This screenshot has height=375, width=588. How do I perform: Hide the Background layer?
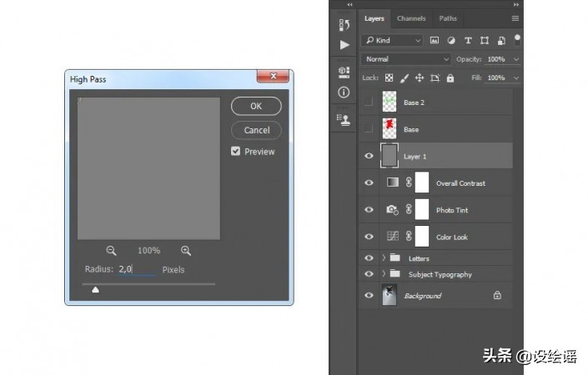click(x=369, y=295)
